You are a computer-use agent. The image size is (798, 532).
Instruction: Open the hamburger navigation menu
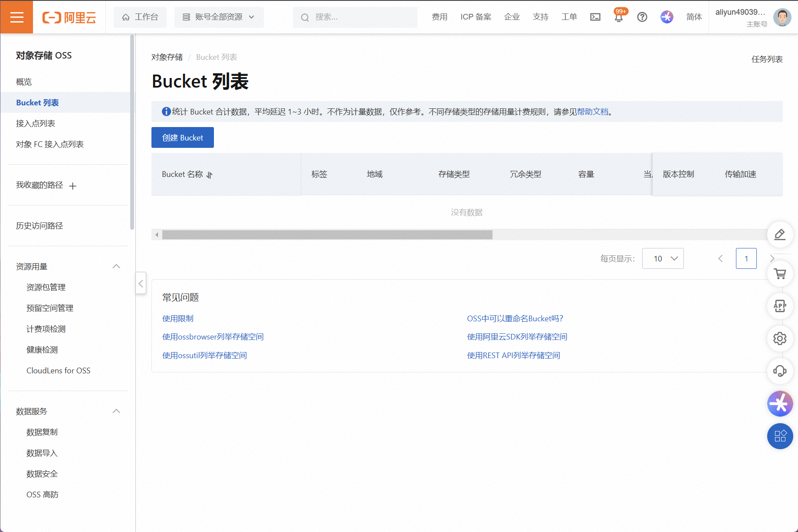[16, 17]
